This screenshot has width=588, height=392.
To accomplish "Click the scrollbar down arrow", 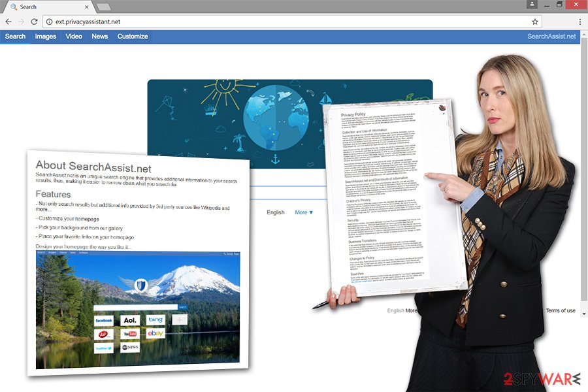I will [584, 313].
